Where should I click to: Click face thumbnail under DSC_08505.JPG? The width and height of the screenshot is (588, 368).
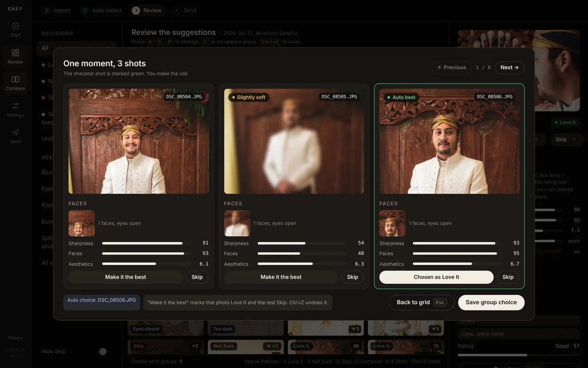click(237, 223)
